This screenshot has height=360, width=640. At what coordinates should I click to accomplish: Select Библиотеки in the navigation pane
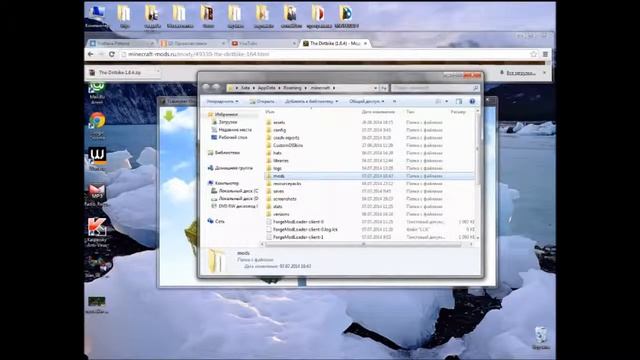coord(224,153)
